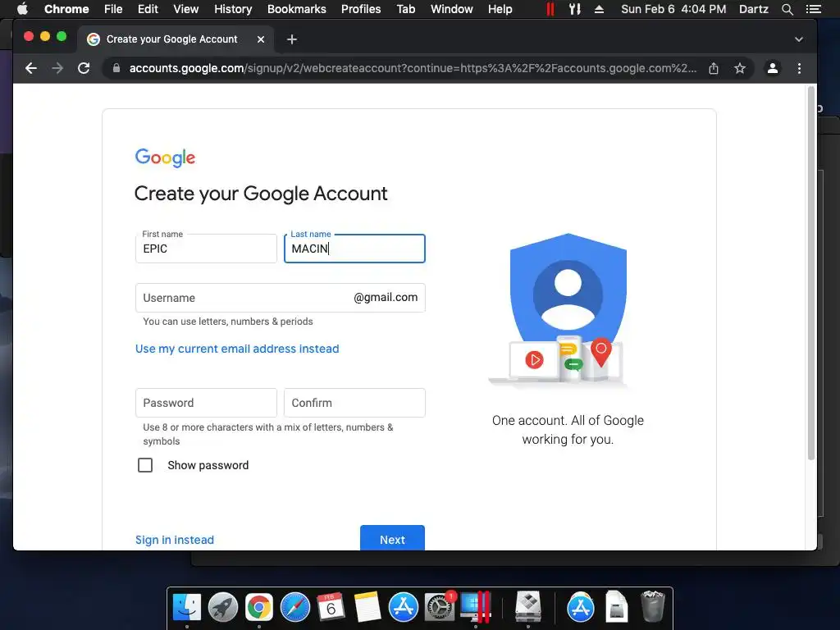Click the browser back arrow
This screenshot has height=630, width=840.
pyautogui.click(x=31, y=68)
